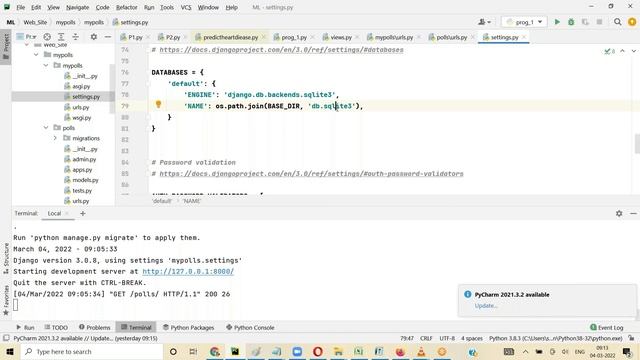This screenshot has height=360, width=640.
Task: Open the VCS menu
Action: [186, 7]
